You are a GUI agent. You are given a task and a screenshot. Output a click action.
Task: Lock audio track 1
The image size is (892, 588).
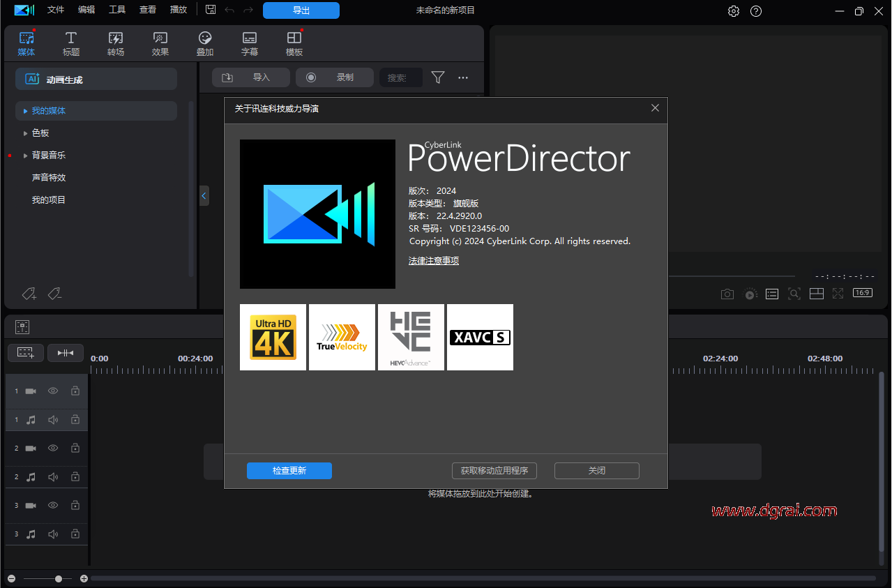(75, 420)
